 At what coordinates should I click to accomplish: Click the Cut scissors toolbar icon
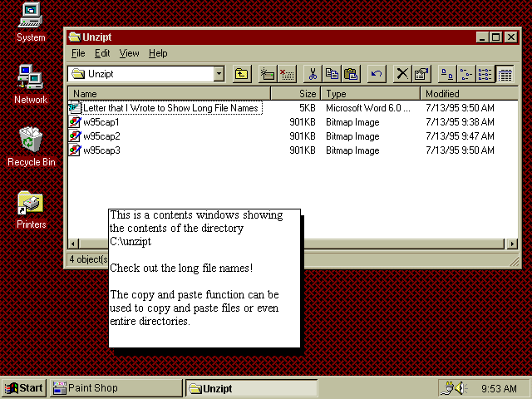[x=313, y=74]
